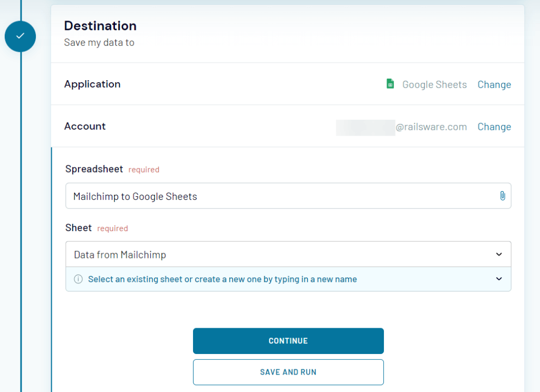This screenshot has height=392, width=540.
Task: Click the Application row label
Action: pyautogui.click(x=92, y=84)
